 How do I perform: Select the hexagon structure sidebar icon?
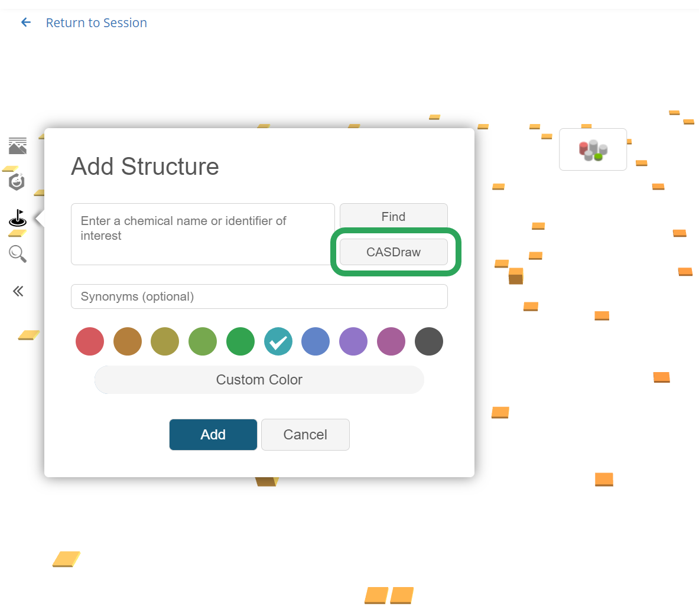pyautogui.click(x=17, y=182)
